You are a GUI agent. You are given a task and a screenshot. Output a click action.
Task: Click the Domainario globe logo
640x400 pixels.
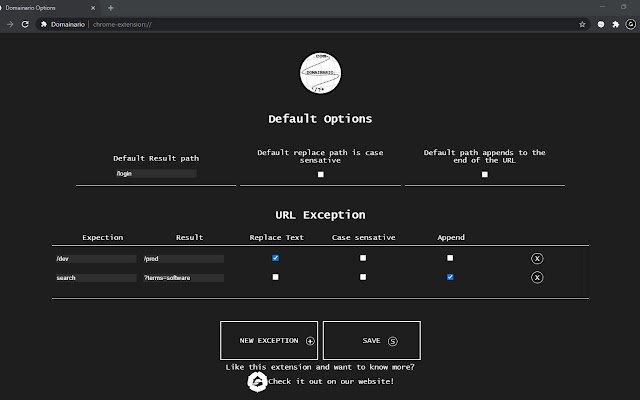(x=320, y=73)
